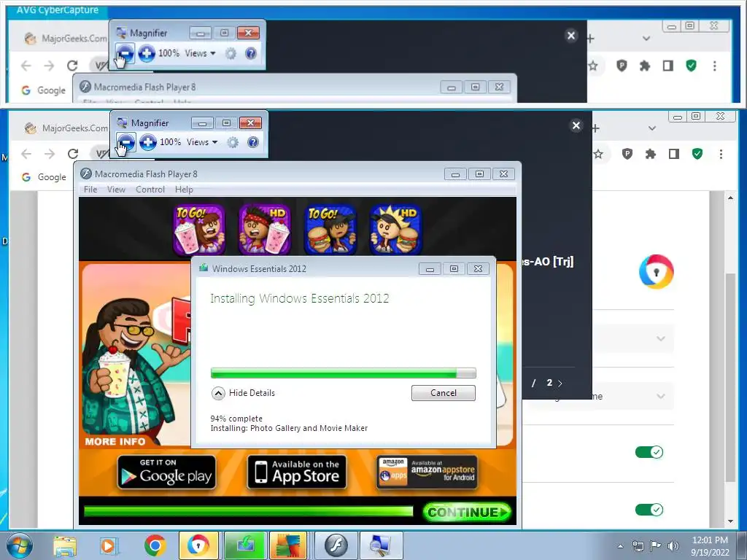Open a new Chrome tab with plus

tap(595, 128)
